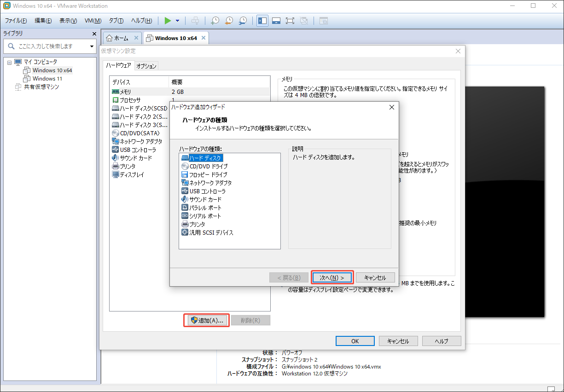Enter full screen mode via the toolbar icon
This screenshot has width=564, height=392.
tap(290, 21)
